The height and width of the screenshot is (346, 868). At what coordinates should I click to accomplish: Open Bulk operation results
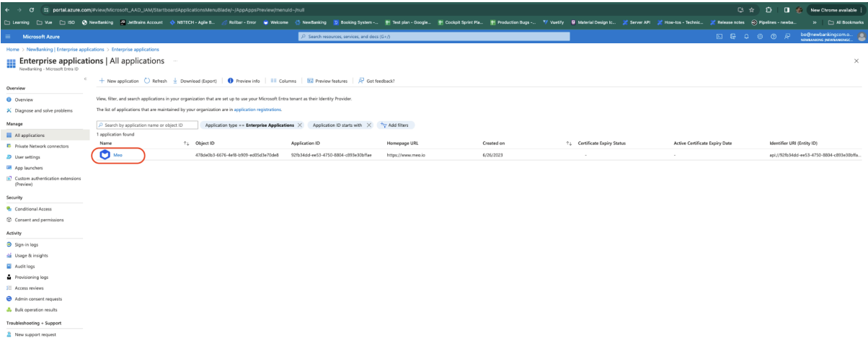(32, 309)
